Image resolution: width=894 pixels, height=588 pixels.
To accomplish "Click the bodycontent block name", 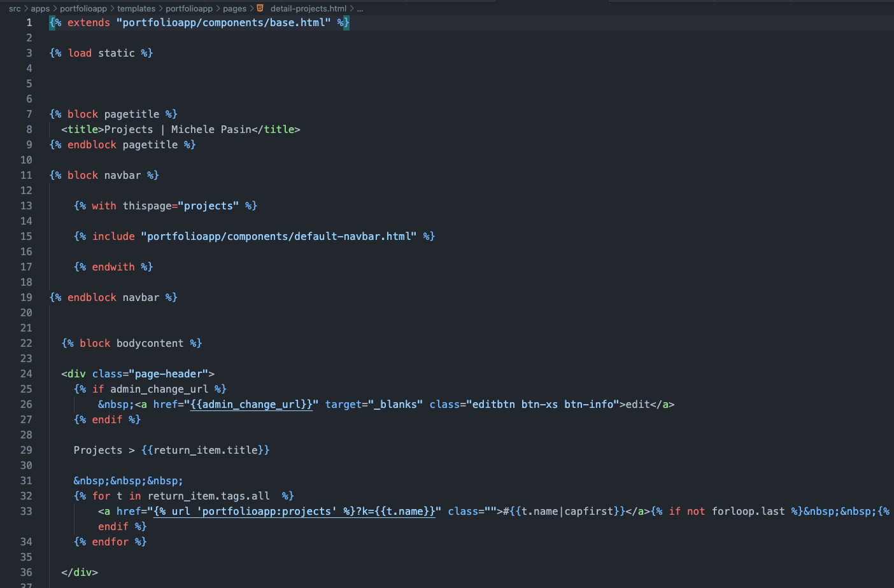I will coord(150,344).
